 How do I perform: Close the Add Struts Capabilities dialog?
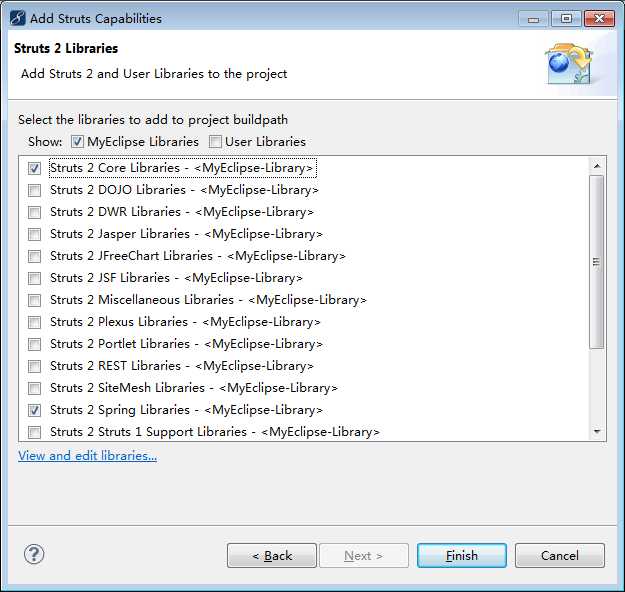(599, 19)
